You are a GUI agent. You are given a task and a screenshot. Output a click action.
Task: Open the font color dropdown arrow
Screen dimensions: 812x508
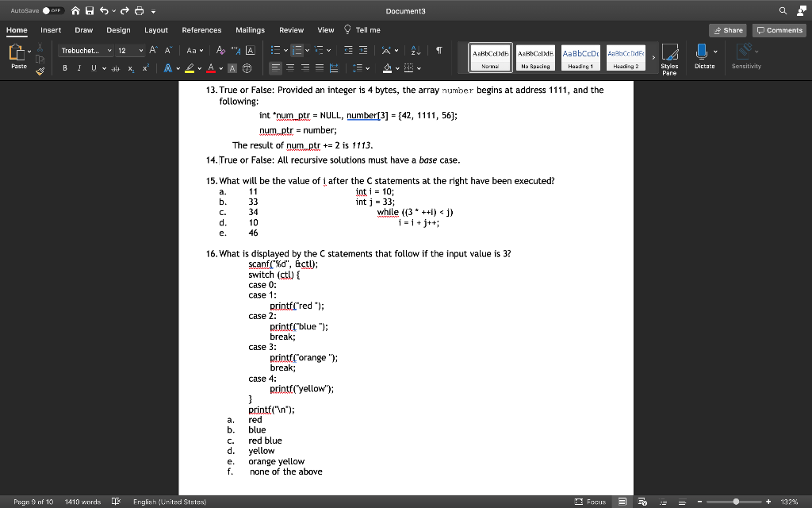tap(220, 67)
